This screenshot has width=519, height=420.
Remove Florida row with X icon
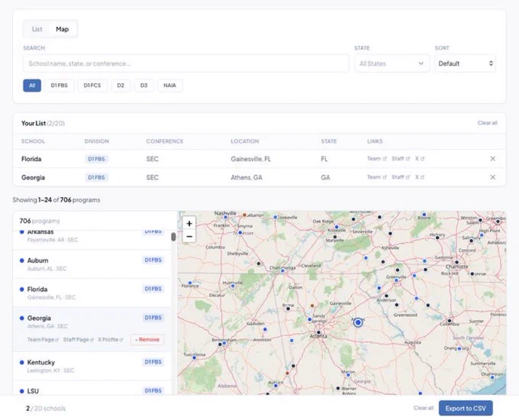(492, 159)
